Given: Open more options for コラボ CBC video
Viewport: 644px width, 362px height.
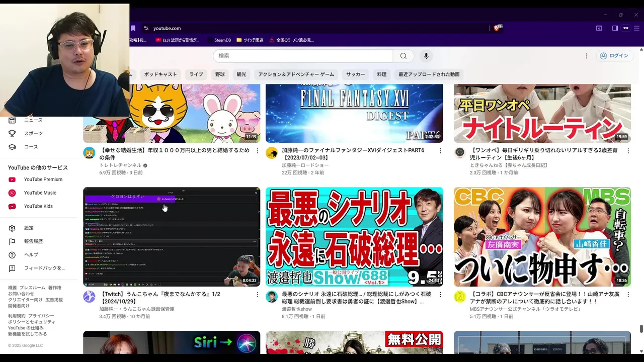Looking at the screenshot, I should [x=628, y=295].
